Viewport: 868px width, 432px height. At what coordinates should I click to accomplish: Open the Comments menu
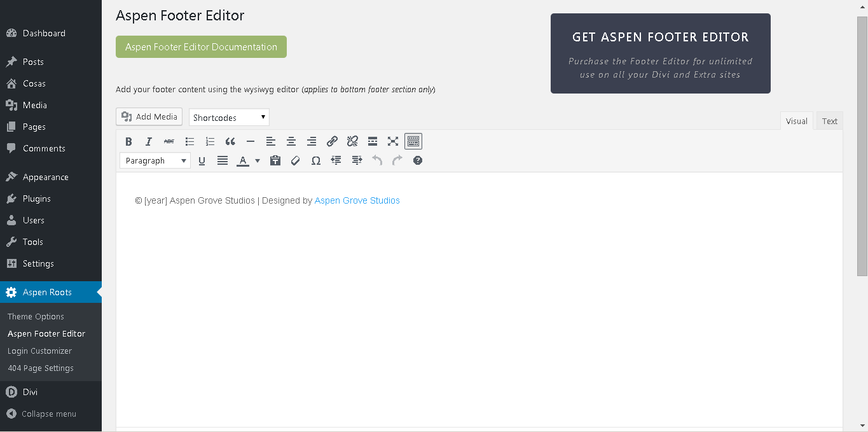[51, 148]
